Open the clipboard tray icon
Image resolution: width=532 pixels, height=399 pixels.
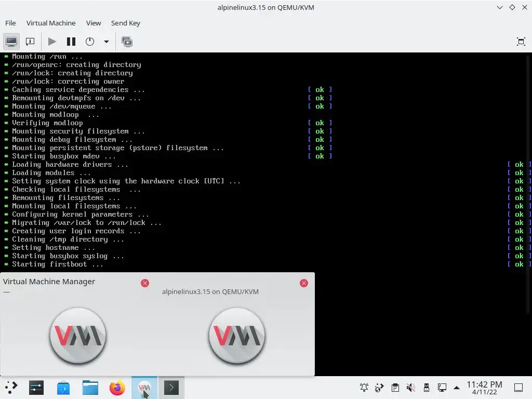point(395,388)
